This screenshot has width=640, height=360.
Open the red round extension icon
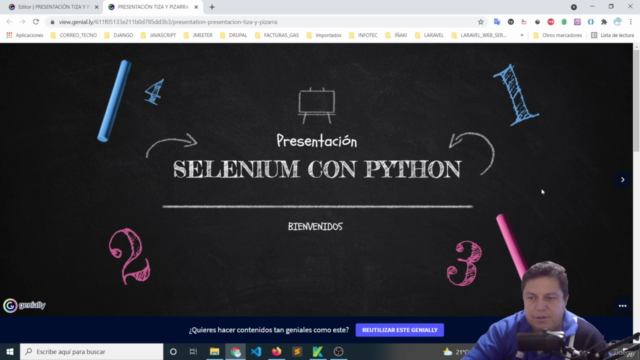(551, 22)
